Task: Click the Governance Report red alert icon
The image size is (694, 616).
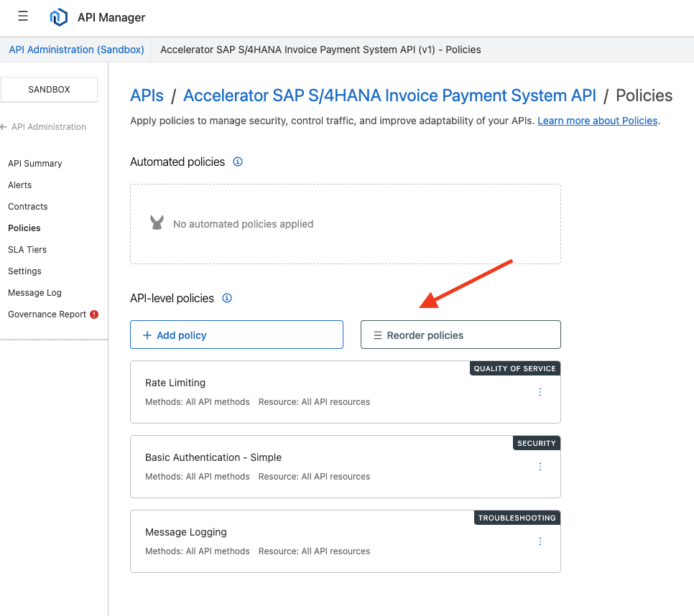Action: (94, 314)
